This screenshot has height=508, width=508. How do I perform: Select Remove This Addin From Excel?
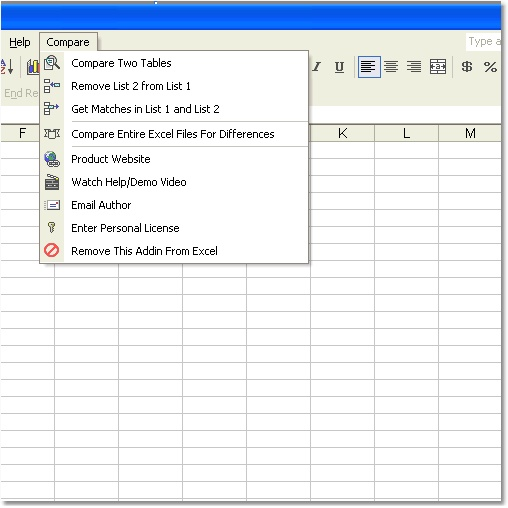click(174, 251)
